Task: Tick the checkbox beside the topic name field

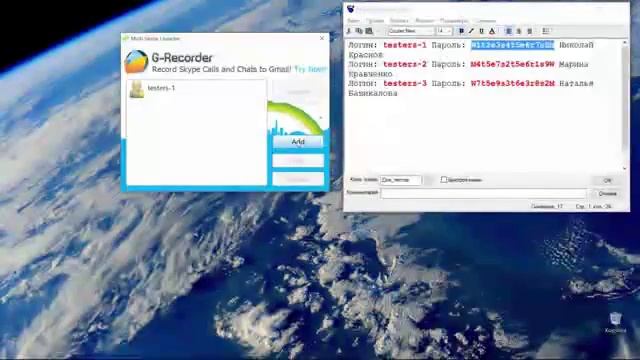Action: (444, 180)
